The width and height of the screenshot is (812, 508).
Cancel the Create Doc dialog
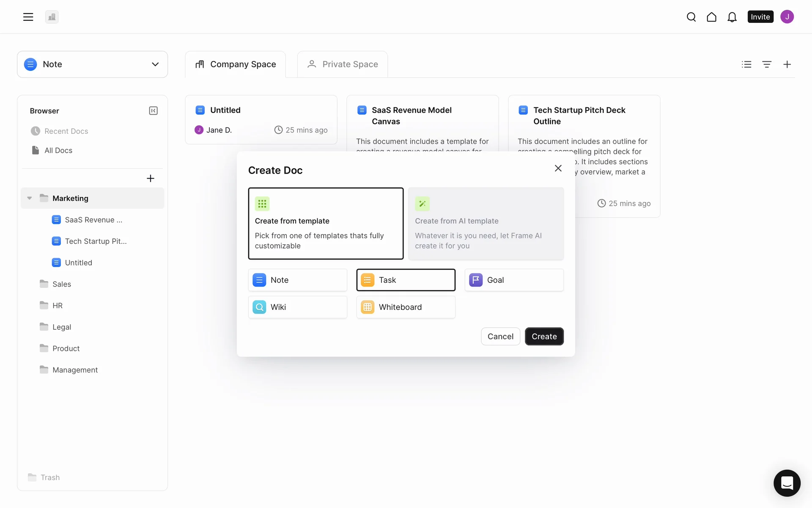[500, 337]
